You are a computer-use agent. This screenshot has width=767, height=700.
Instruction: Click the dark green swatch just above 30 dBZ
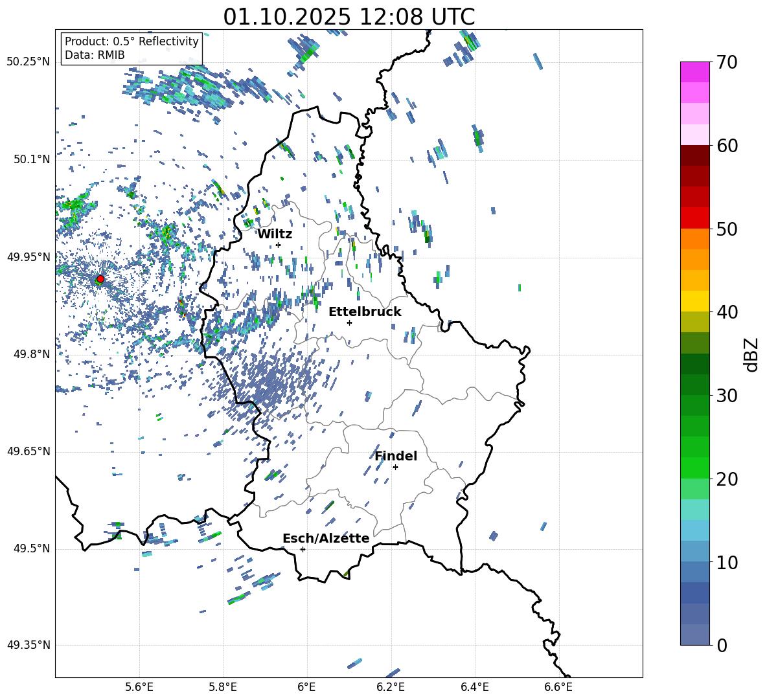click(x=695, y=385)
